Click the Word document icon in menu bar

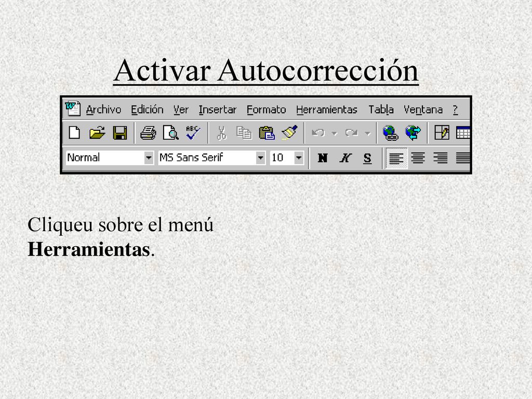tap(73, 109)
